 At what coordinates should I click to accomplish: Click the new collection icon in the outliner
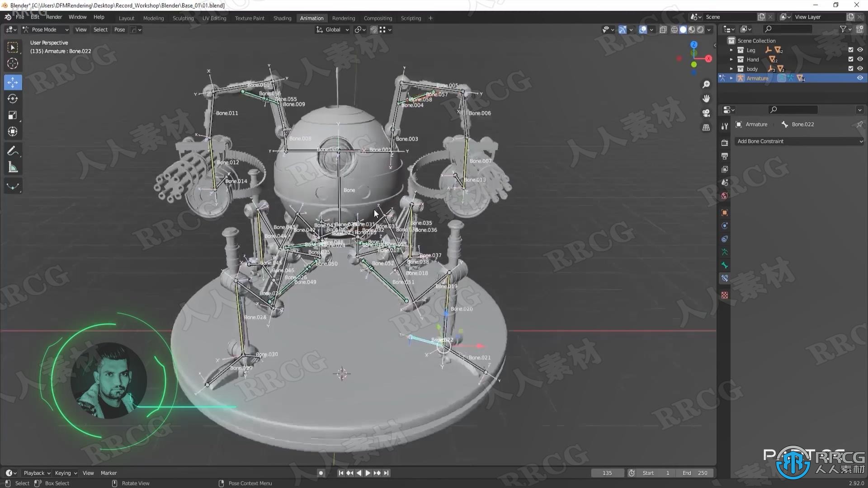point(859,29)
